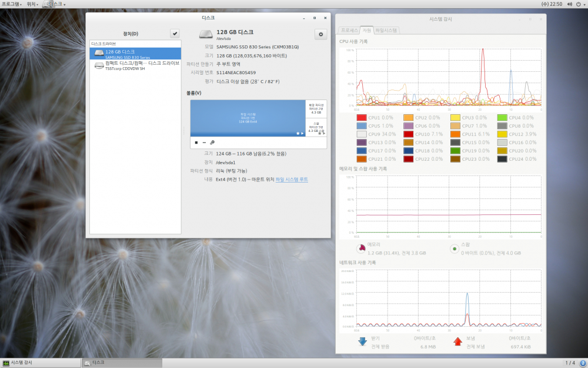Click the swap pie chart icon
This screenshot has height=368, width=588.
pos(454,248)
